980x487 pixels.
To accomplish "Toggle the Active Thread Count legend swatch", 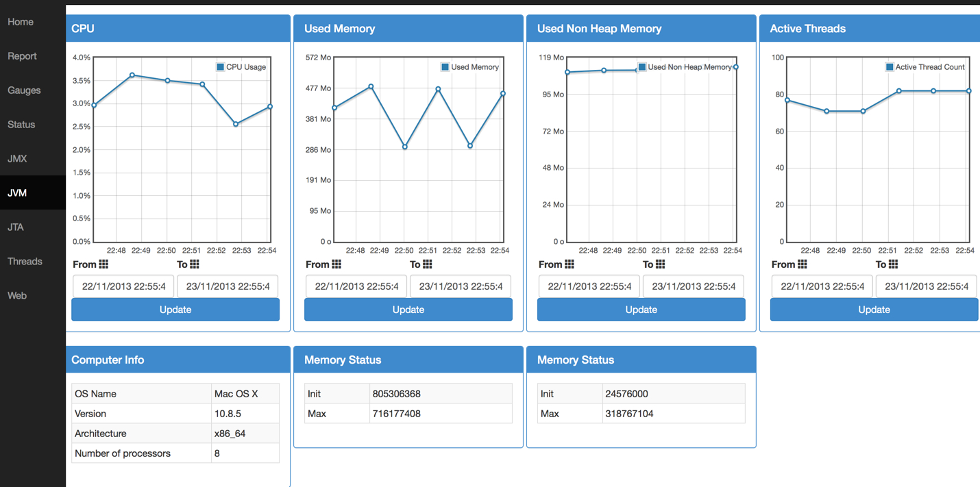I will click(890, 67).
